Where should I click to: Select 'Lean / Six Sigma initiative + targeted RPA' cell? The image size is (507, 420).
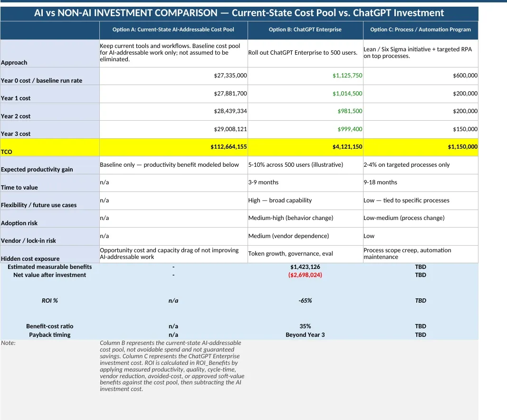coord(421,53)
